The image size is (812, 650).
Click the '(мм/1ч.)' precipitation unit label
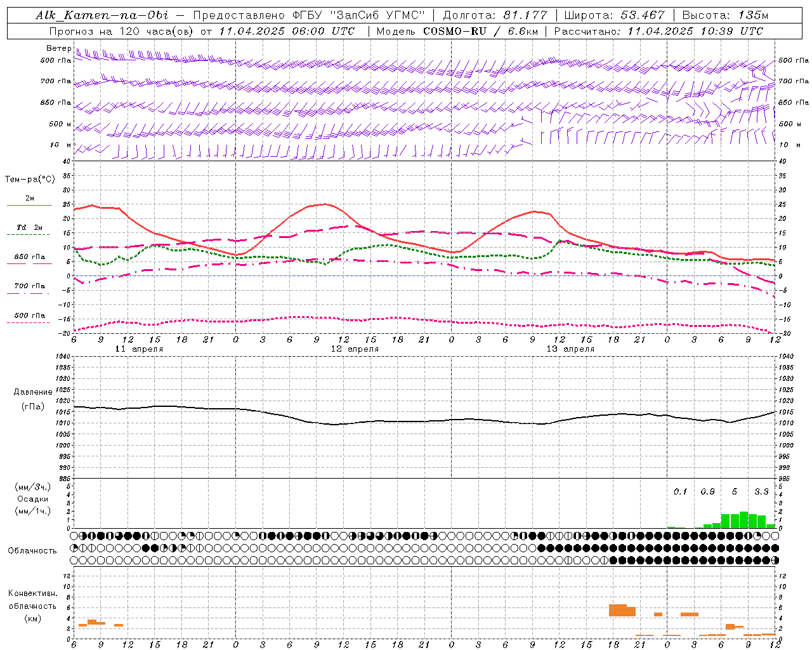coord(32,511)
